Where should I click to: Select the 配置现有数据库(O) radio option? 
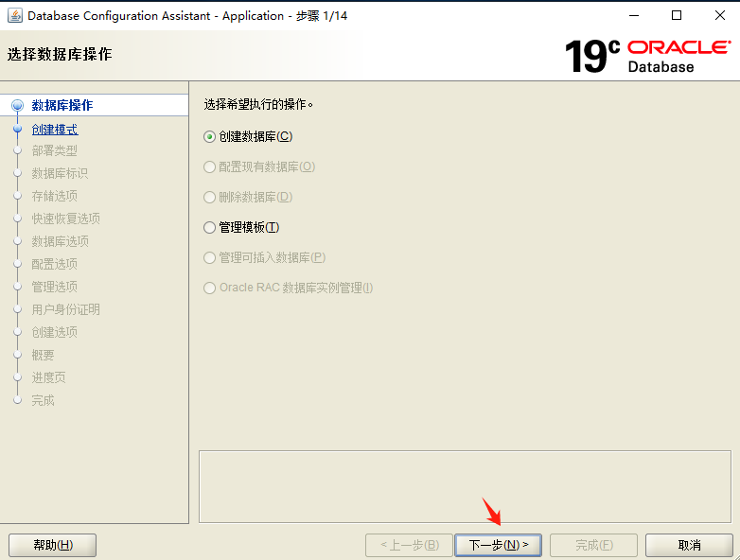259,167
